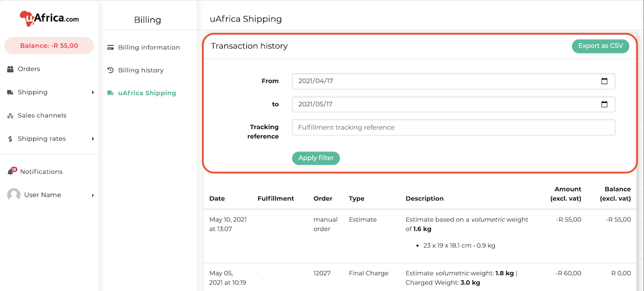Click the Notifications bell icon
644x291 pixels.
click(11, 171)
